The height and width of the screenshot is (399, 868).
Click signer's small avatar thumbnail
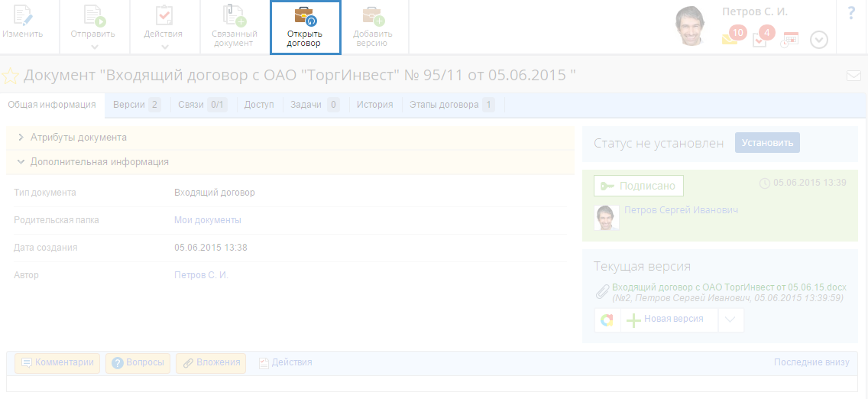[606, 218]
